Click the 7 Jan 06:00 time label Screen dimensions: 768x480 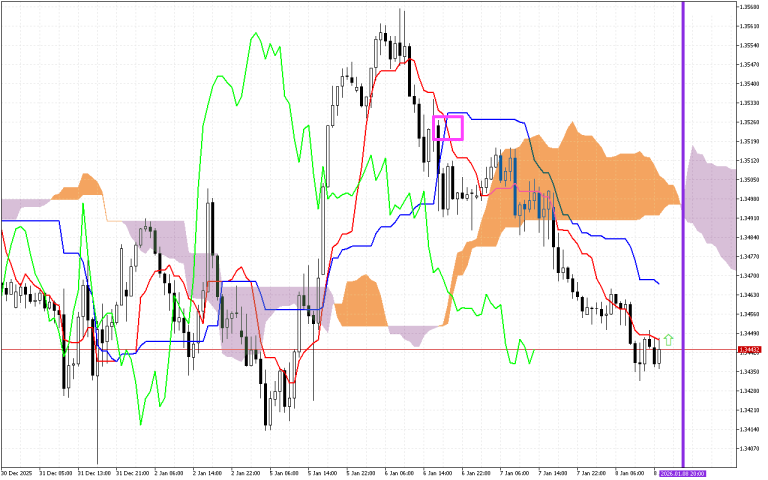click(x=514, y=473)
